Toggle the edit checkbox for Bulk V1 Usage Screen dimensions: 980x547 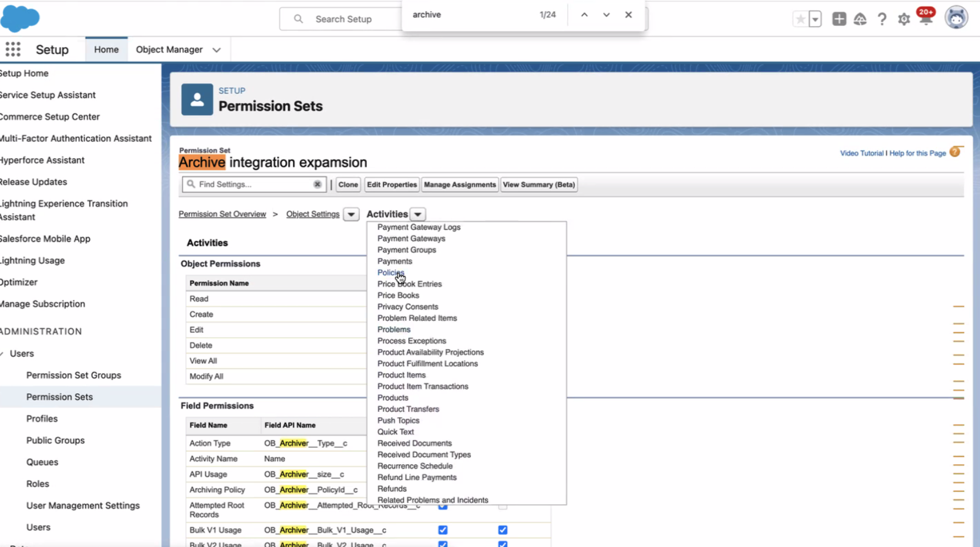tap(502, 529)
